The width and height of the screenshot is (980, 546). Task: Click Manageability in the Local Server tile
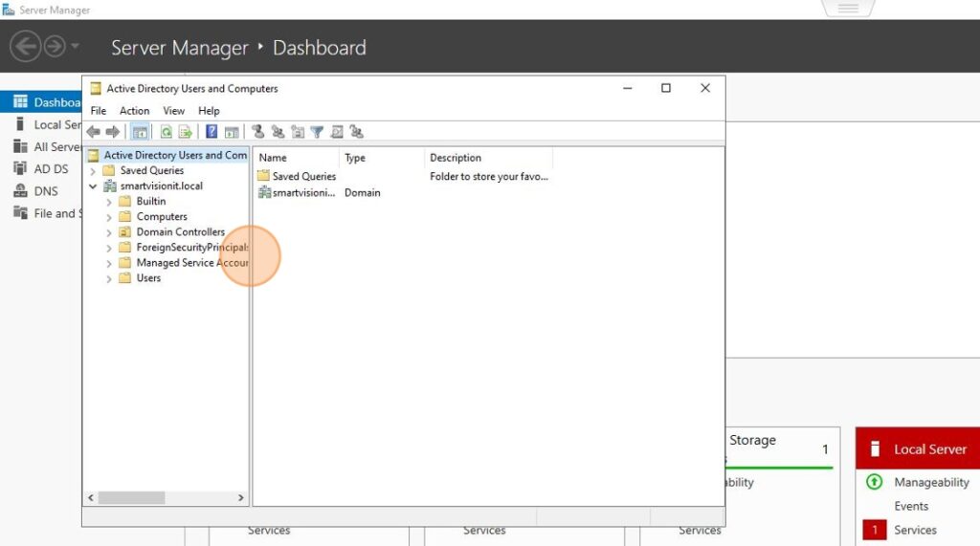[x=931, y=482]
